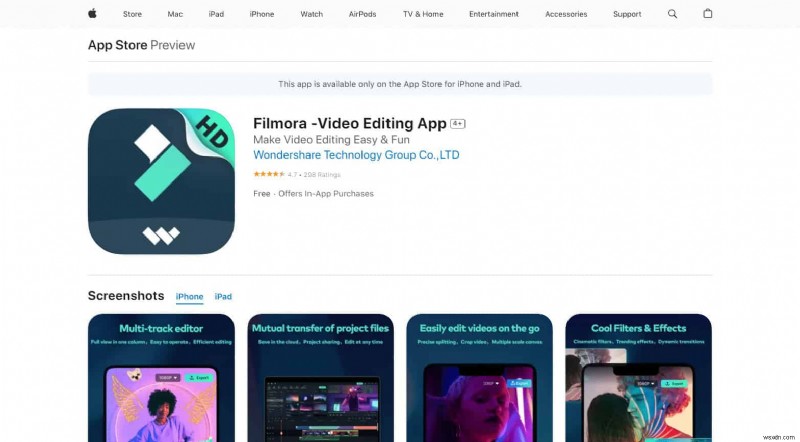The image size is (800, 442).
Task: Click the Make Video Editing Easy & Fun subtitle
Action: 331,140
